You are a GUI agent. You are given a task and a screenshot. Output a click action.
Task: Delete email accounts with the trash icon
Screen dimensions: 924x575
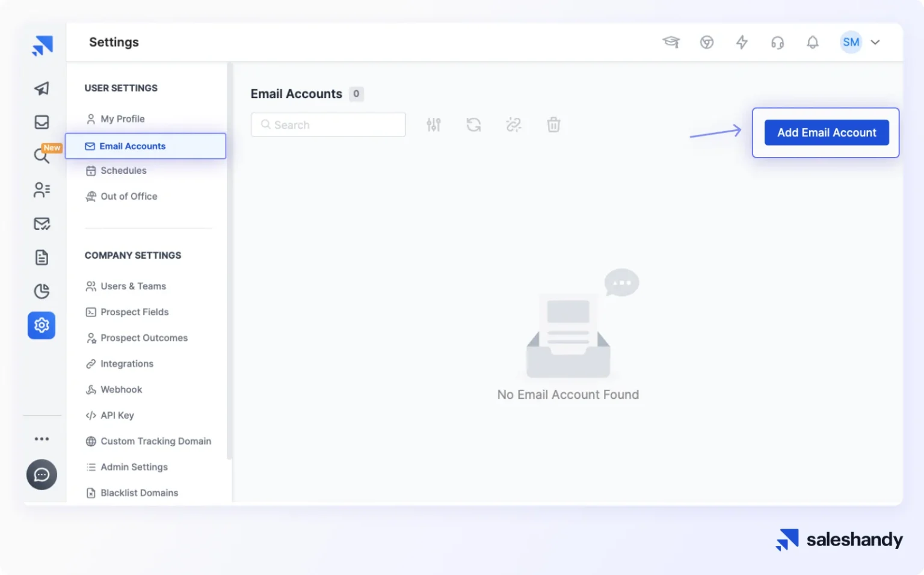(553, 125)
